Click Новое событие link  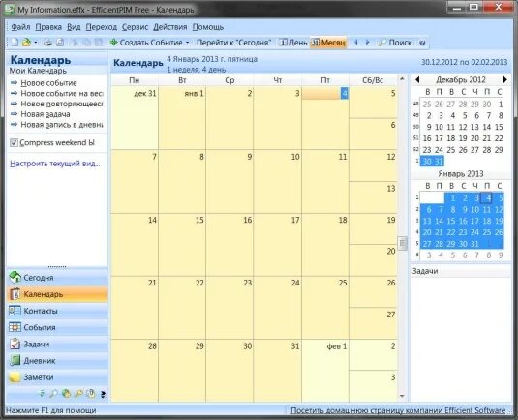point(48,83)
